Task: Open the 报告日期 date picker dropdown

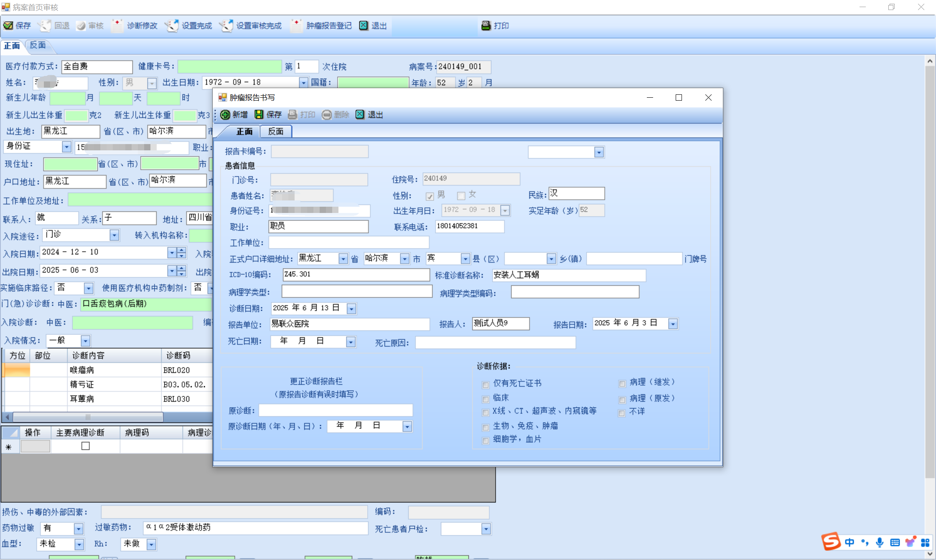Action: pos(673,324)
